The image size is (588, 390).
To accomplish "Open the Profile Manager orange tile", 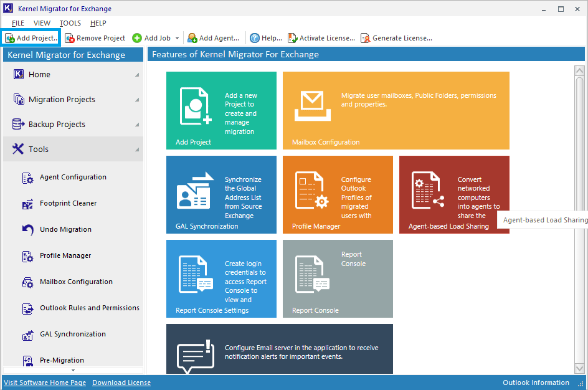I will pyautogui.click(x=338, y=194).
